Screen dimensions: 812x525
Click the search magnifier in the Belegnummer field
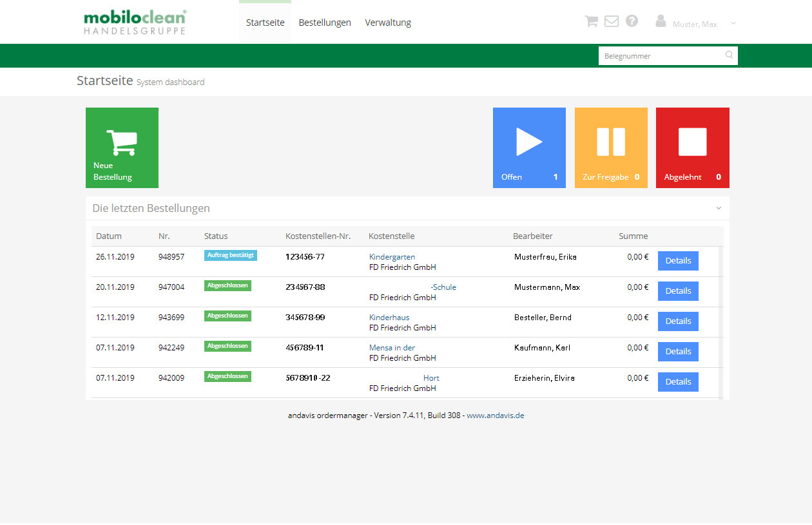pyautogui.click(x=728, y=55)
